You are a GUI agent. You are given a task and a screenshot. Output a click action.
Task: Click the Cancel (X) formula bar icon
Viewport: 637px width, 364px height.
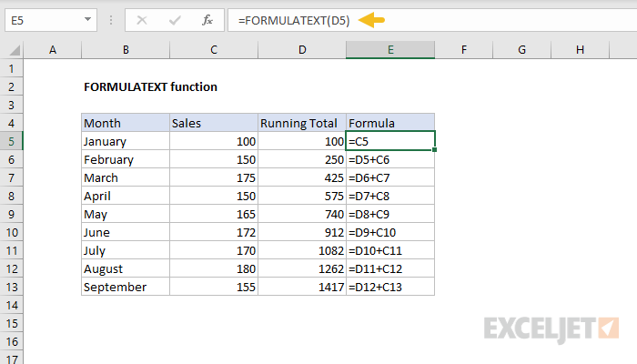coord(142,19)
